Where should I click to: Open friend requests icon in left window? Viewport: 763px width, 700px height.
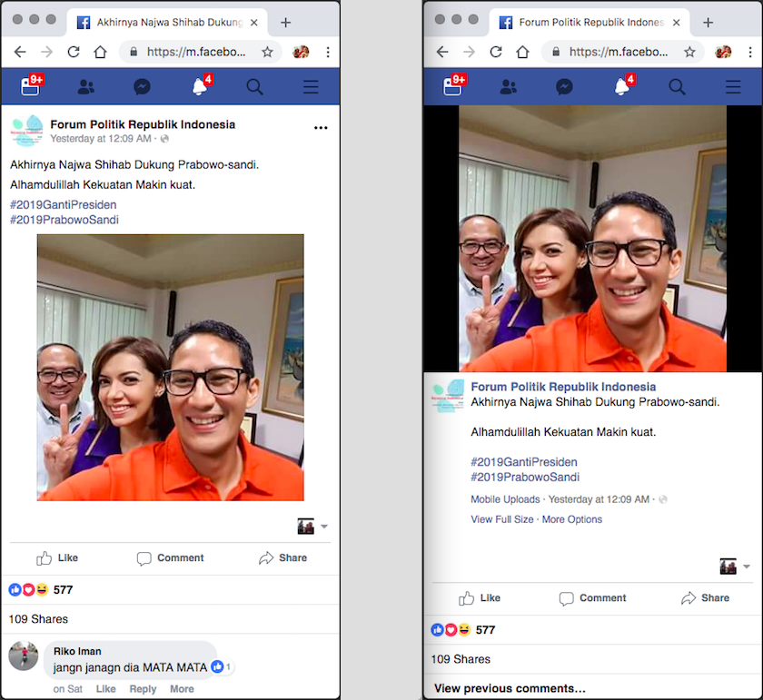pyautogui.click(x=86, y=87)
